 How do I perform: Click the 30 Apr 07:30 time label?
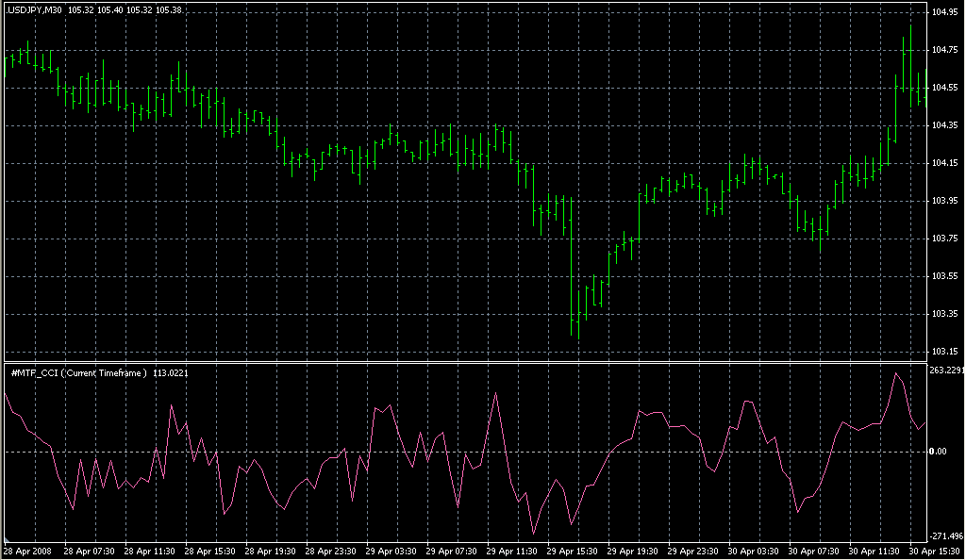[812, 552]
